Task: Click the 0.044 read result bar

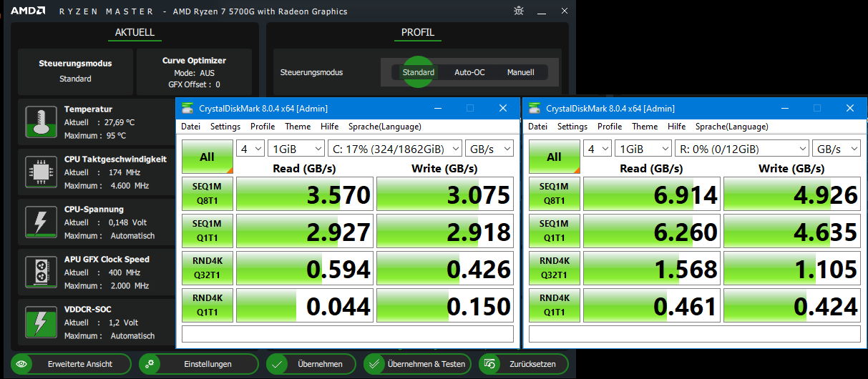Action: (305, 305)
